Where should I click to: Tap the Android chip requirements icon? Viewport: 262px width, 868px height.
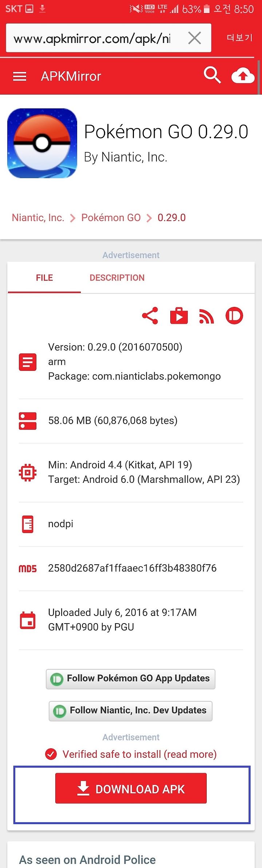(x=28, y=473)
